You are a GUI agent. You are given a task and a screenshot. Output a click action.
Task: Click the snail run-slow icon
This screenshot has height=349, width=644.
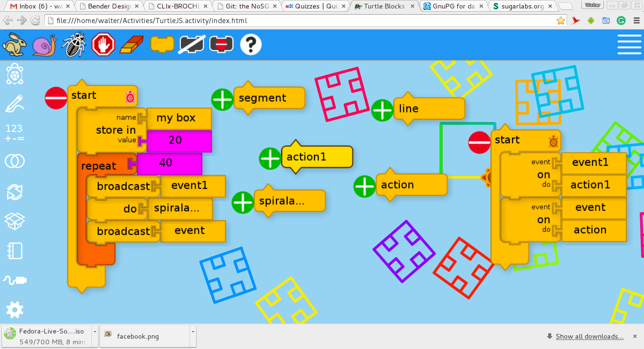click(x=44, y=45)
